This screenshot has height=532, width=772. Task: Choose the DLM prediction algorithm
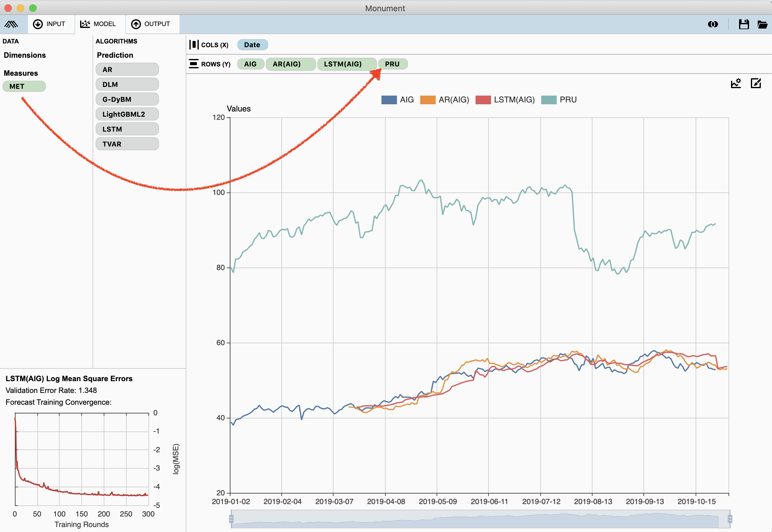127,84
